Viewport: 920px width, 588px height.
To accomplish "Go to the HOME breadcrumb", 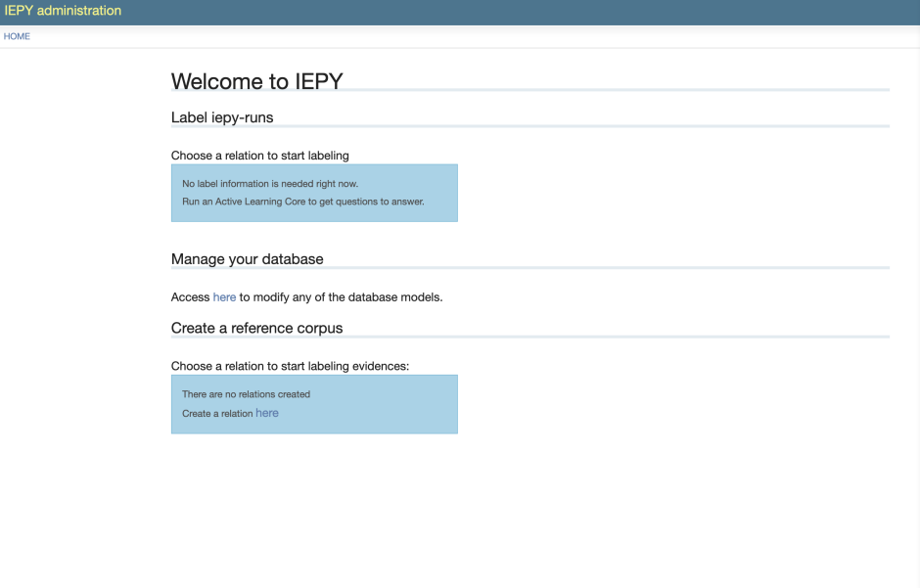I will click(17, 36).
